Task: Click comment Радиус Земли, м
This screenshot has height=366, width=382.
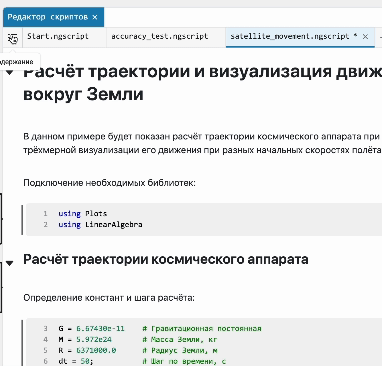Action: tap(180, 350)
